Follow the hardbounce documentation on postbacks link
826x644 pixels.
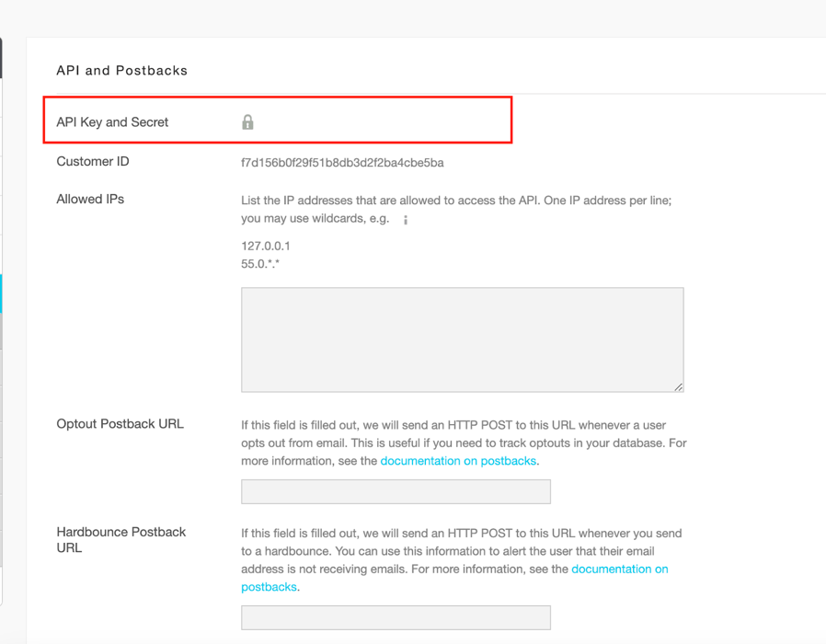coord(620,569)
